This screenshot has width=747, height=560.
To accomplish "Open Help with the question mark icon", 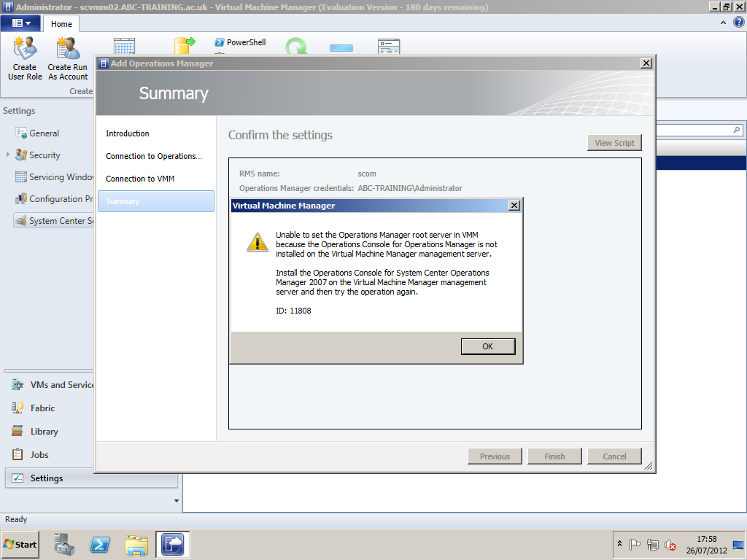I will [739, 22].
